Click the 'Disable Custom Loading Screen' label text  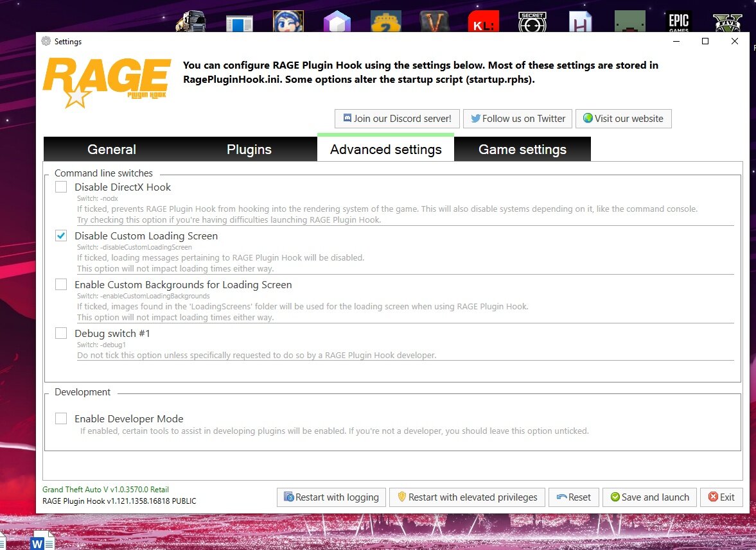pos(146,236)
